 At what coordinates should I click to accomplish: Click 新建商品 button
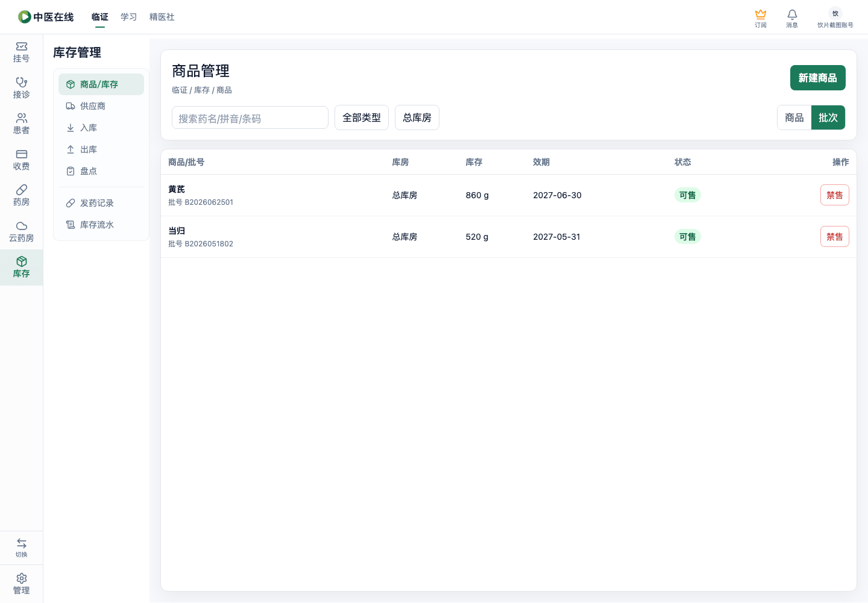click(x=817, y=78)
